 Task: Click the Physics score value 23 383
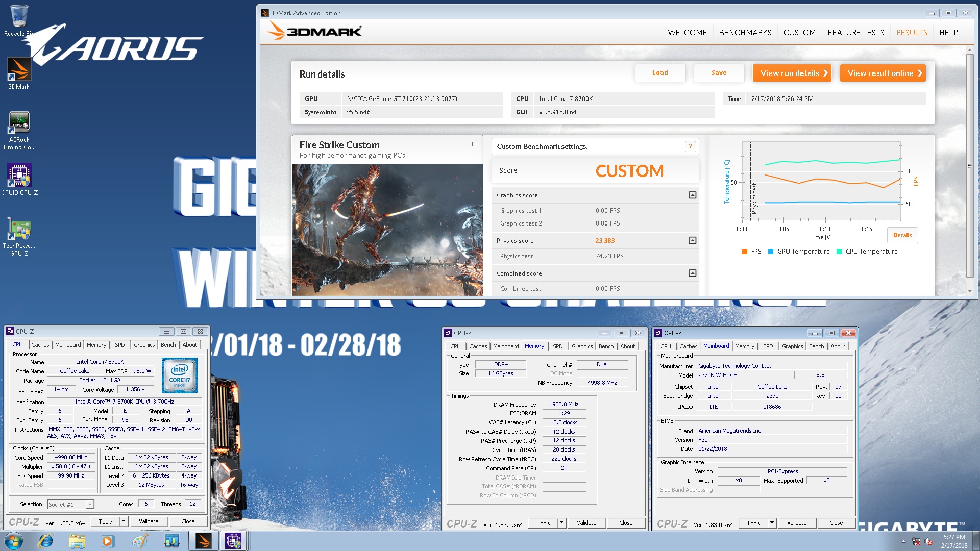tap(605, 241)
